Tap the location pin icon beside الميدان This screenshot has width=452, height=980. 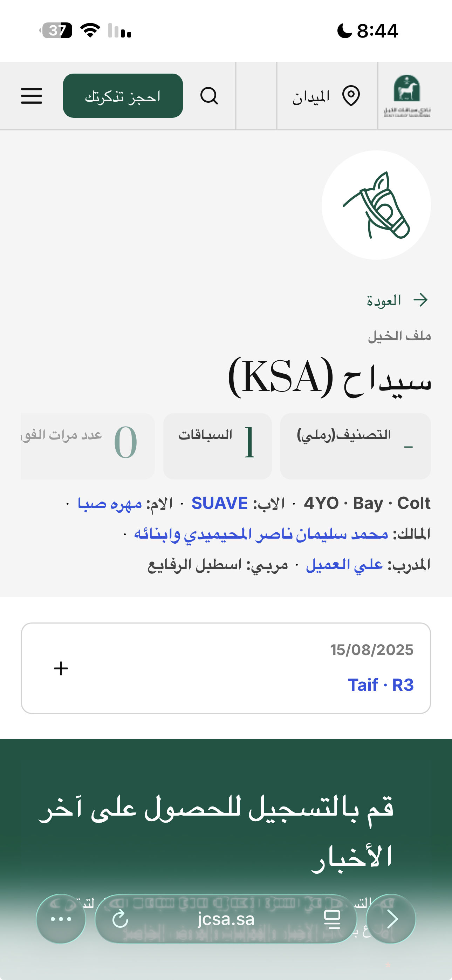(x=351, y=95)
